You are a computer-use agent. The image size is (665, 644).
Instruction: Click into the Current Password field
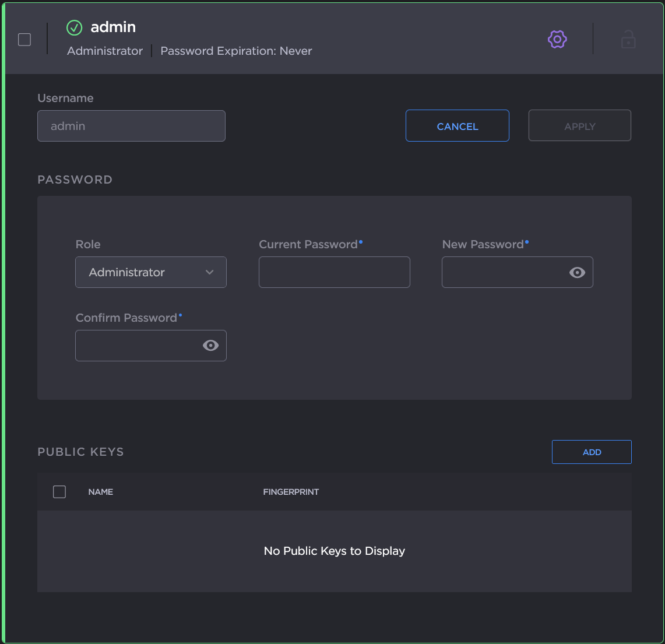tap(334, 272)
